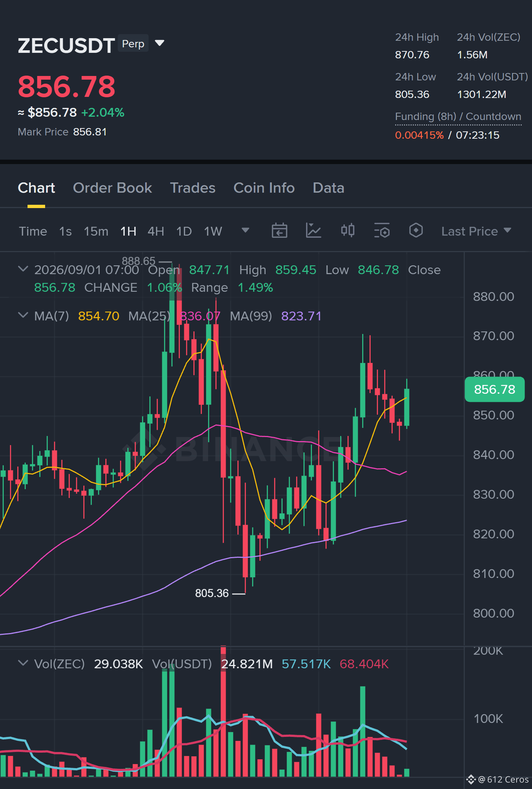The image size is (532, 789).
Task: Click the Binance logo near 612 Ceros
Action: pos(471,779)
